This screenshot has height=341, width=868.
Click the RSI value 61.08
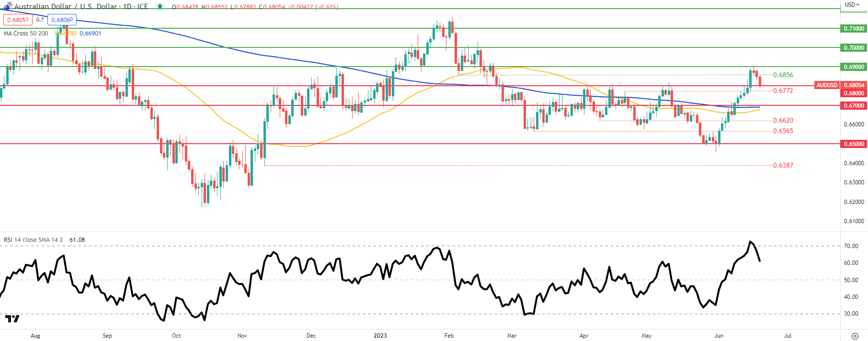click(x=77, y=239)
